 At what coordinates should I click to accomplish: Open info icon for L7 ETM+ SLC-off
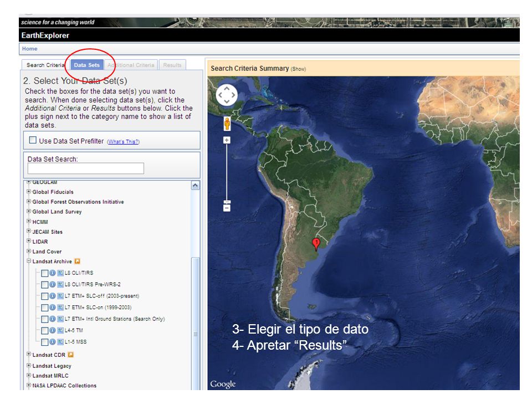53,296
